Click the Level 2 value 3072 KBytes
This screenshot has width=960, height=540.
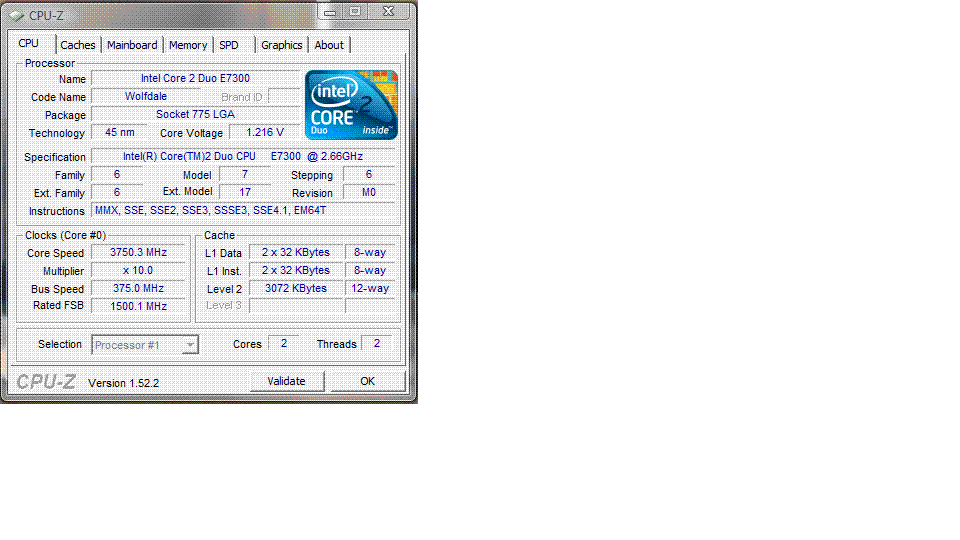(296, 288)
